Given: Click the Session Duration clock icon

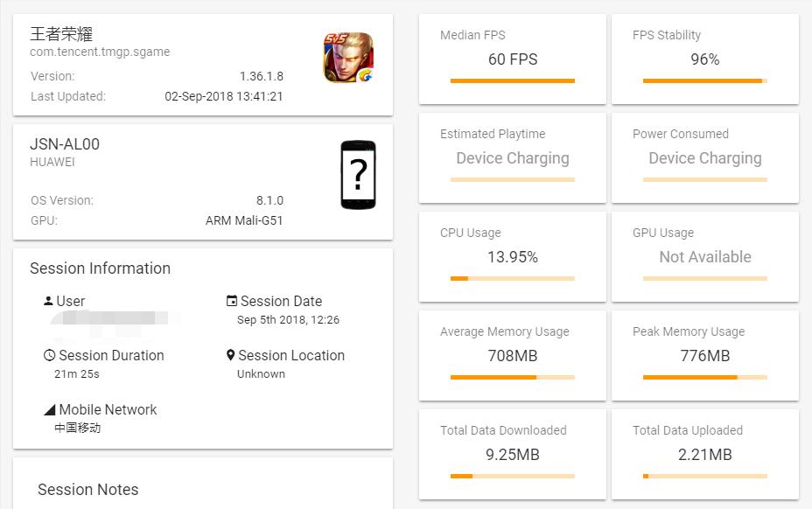Looking at the screenshot, I should (50, 355).
